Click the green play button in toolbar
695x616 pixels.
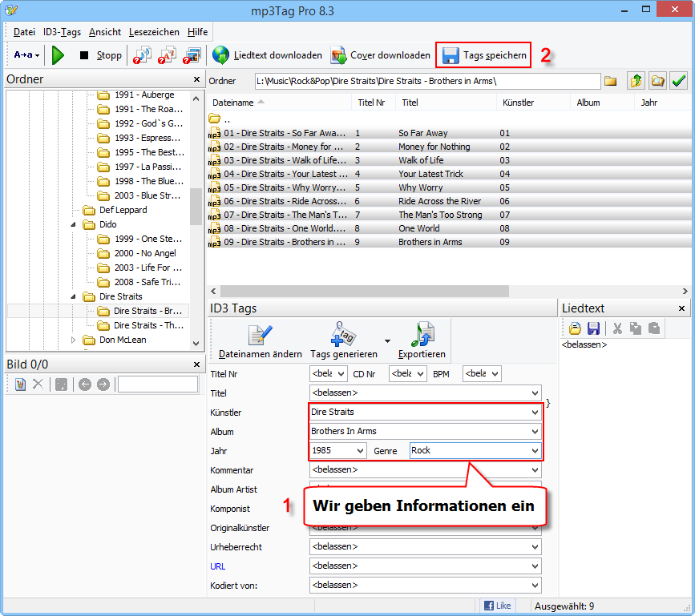[58, 55]
